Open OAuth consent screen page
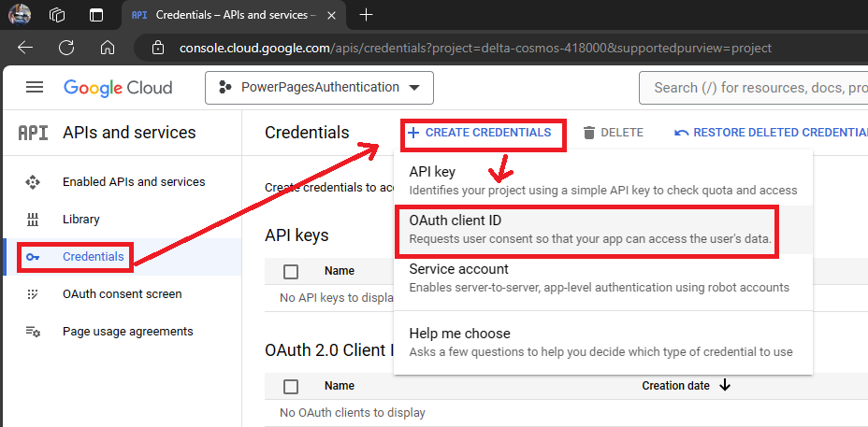Screen dimensions: 868x427 pos(122,293)
